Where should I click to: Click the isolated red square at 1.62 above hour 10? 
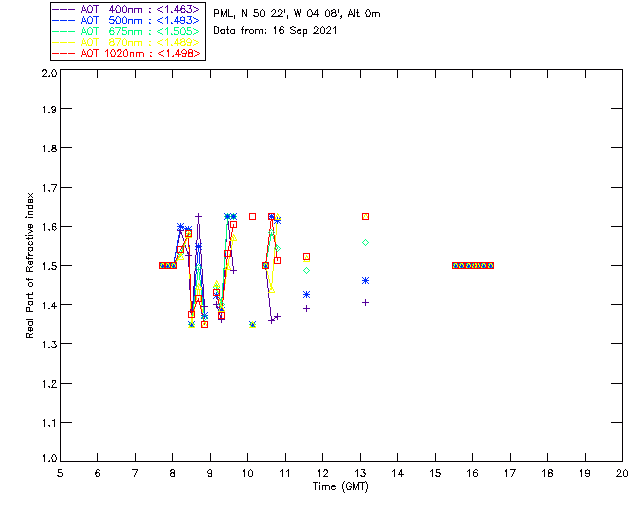pos(252,216)
